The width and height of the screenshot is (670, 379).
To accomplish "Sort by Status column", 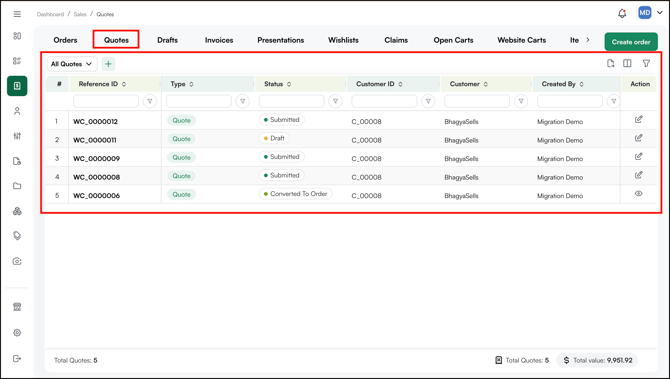I will coord(289,84).
